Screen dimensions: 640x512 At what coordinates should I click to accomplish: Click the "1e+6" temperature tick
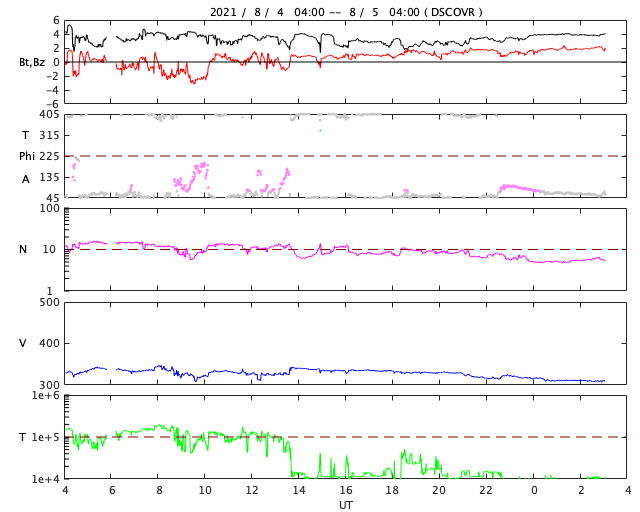[46, 395]
